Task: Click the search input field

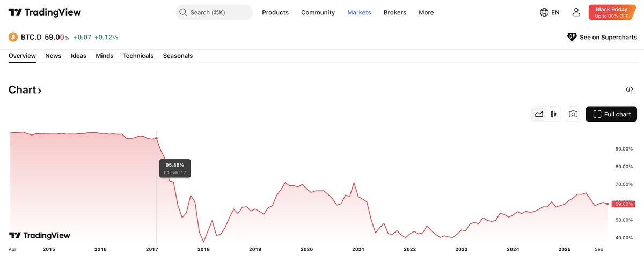Action: pos(214,12)
